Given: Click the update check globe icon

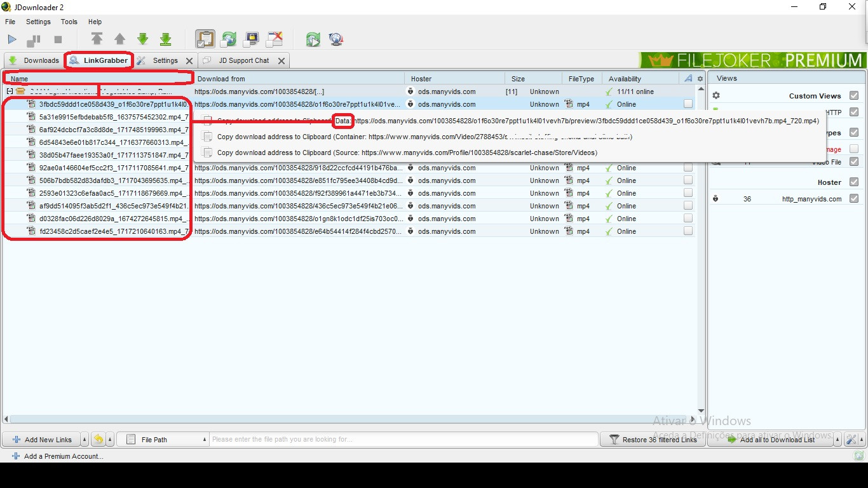Looking at the screenshot, I should coord(336,39).
